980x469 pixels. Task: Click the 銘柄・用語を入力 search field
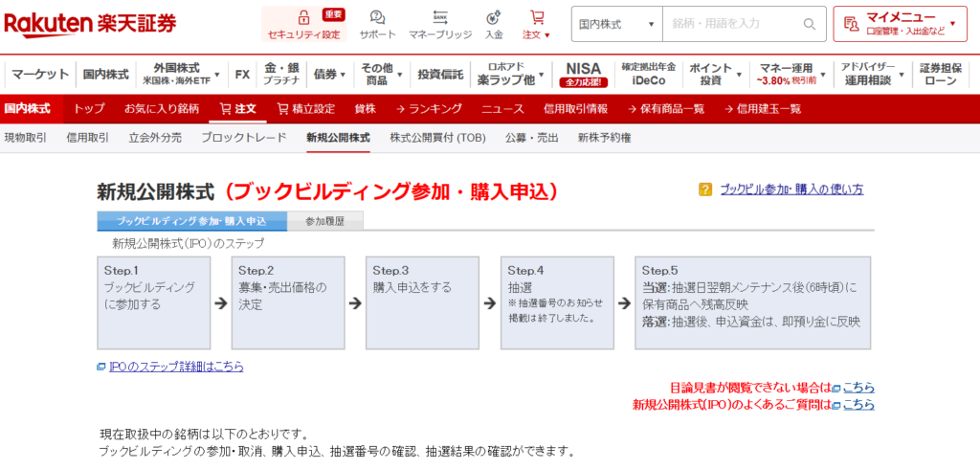[x=732, y=24]
